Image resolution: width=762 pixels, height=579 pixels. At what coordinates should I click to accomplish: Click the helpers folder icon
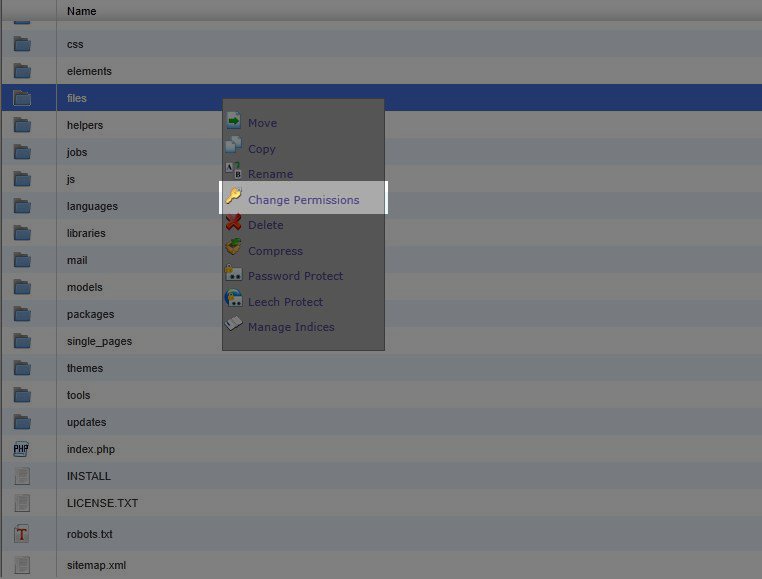point(22,125)
